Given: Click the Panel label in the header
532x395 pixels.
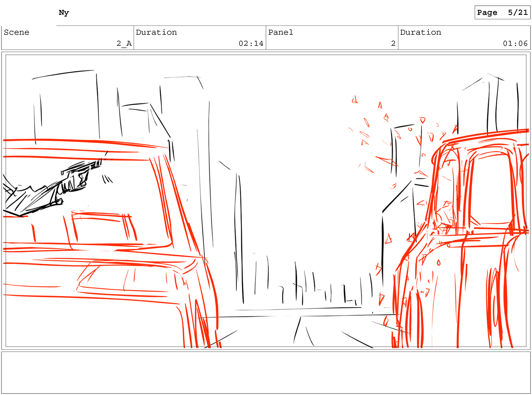Looking at the screenshot, I should click(281, 32).
